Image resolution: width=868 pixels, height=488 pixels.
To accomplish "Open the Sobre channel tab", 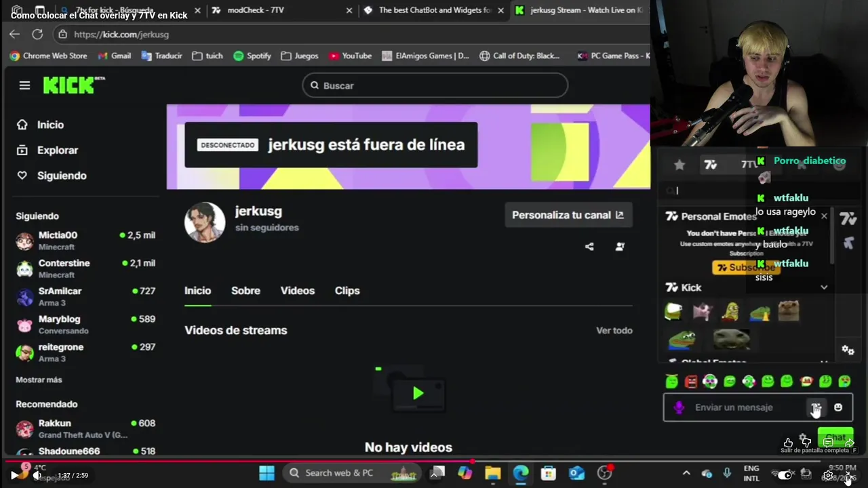I will click(x=245, y=291).
